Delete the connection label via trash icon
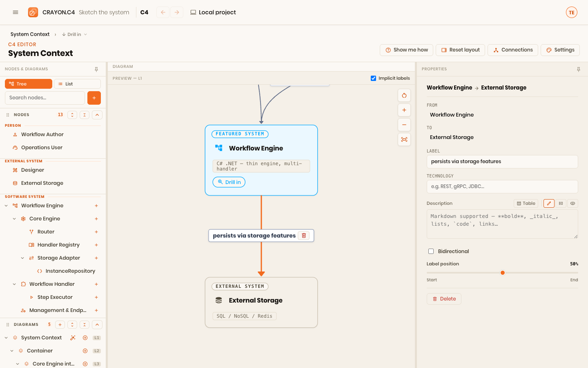 [x=304, y=236]
